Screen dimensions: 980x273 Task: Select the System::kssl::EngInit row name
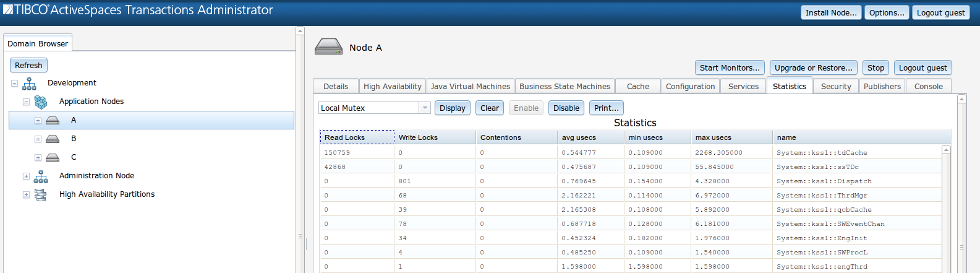coord(822,238)
